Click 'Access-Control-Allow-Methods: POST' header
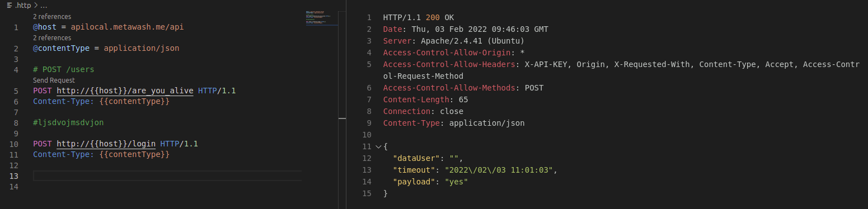The height and width of the screenshot is (209, 868). [463, 88]
